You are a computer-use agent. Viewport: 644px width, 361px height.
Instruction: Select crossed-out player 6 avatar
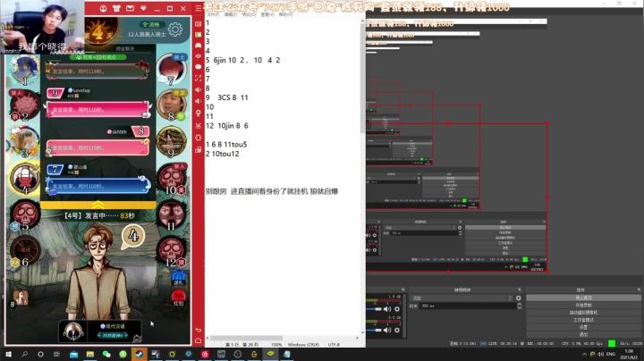(25, 251)
